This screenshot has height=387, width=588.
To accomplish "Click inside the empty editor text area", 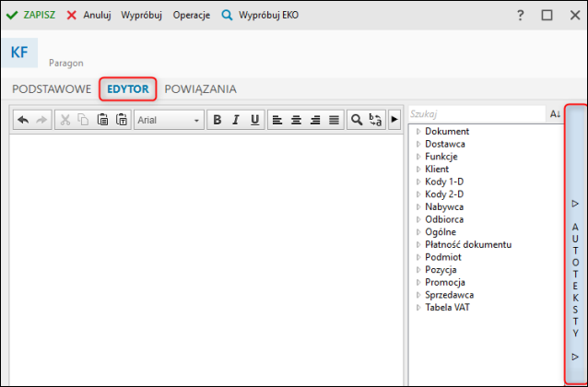I will point(206,259).
